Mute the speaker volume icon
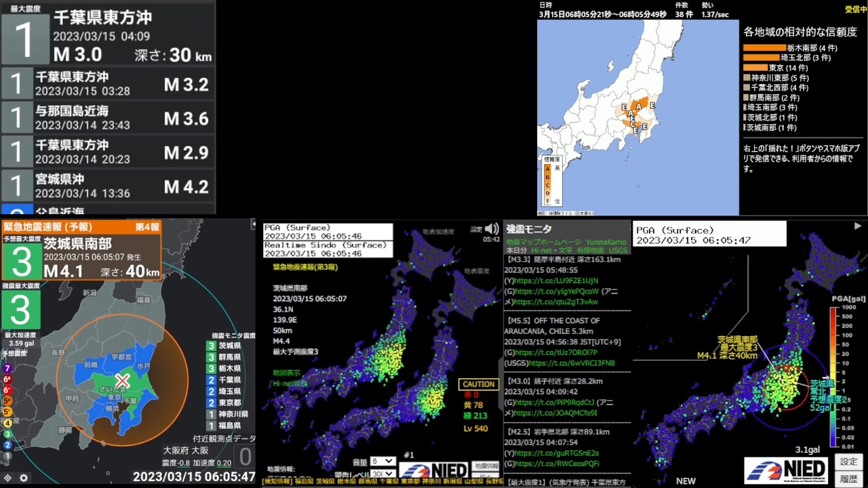868x488 pixels. 492,229
